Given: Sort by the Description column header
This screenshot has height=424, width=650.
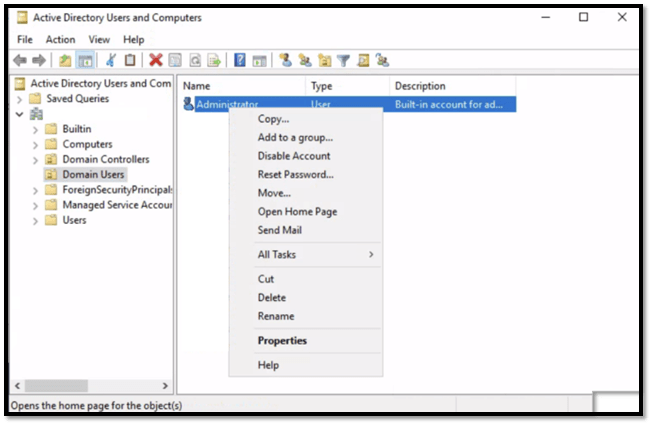Looking at the screenshot, I should pyautogui.click(x=453, y=86).
